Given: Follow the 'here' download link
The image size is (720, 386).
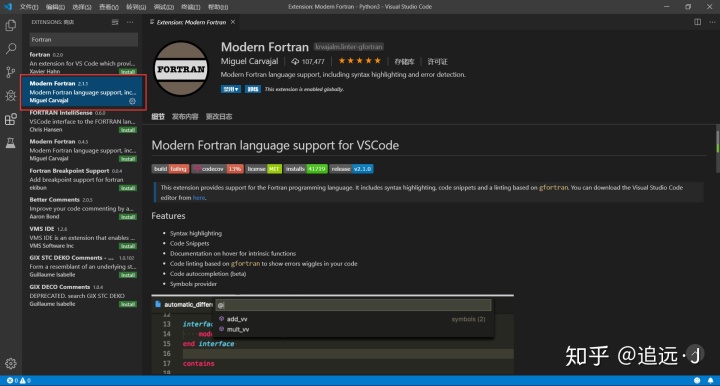Looking at the screenshot, I should (199, 198).
